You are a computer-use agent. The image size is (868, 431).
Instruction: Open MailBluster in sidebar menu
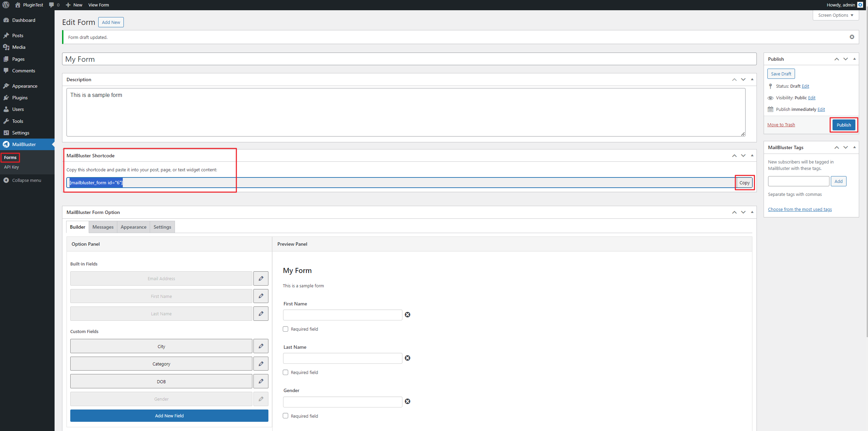point(24,144)
